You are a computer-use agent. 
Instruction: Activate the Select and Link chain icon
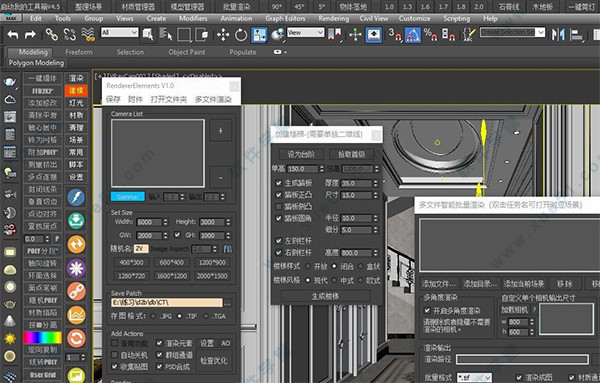click(52, 35)
